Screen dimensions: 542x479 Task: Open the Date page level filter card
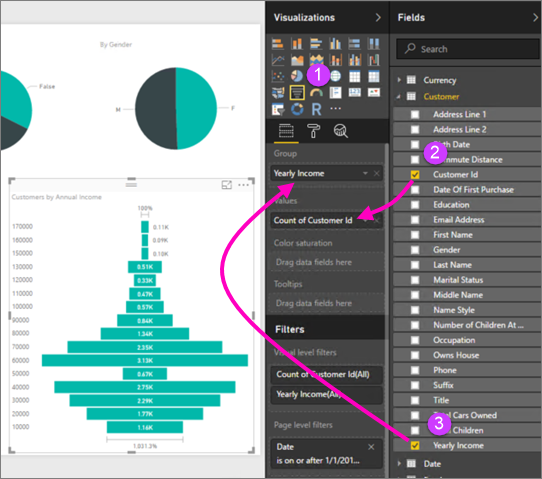tap(327, 453)
